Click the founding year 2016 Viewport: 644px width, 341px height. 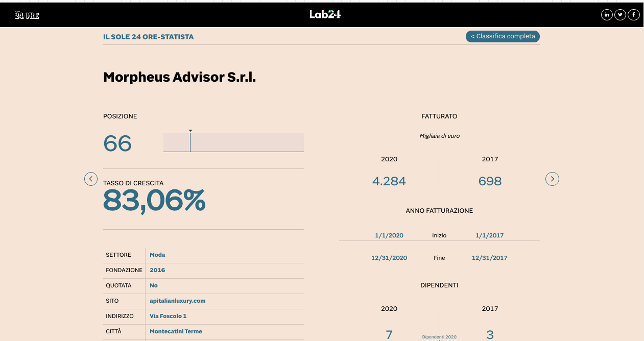[x=157, y=270]
